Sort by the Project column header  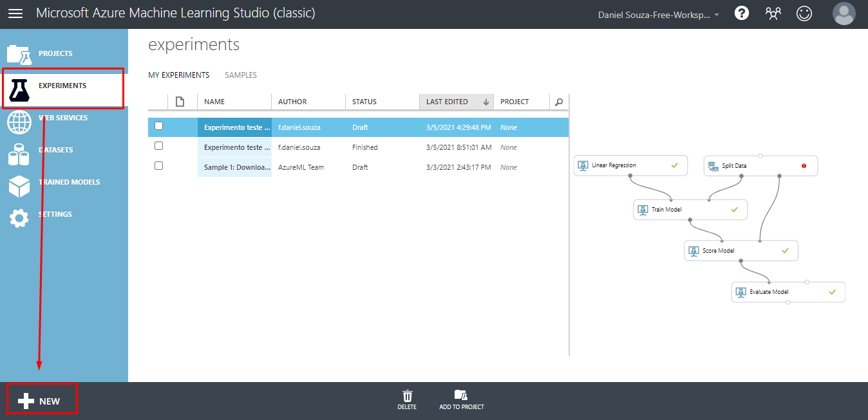coord(522,102)
